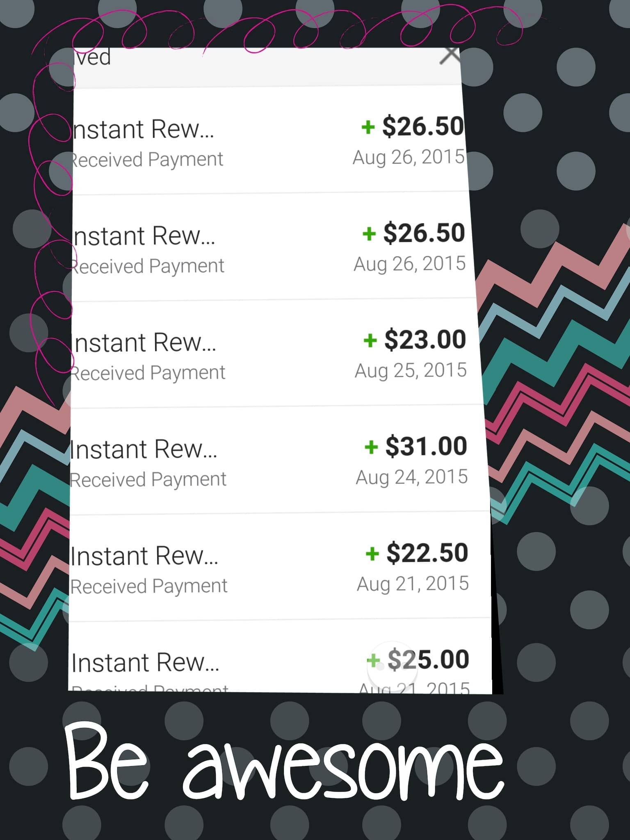Click the green plus beside $31.00
Image resolution: width=630 pixels, height=840 pixels.
pyautogui.click(x=371, y=447)
